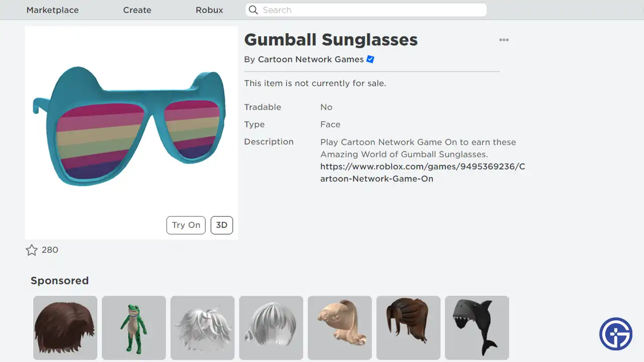Open the Marketplace tab
Viewport: 644px width, 362px height.
[x=52, y=10]
